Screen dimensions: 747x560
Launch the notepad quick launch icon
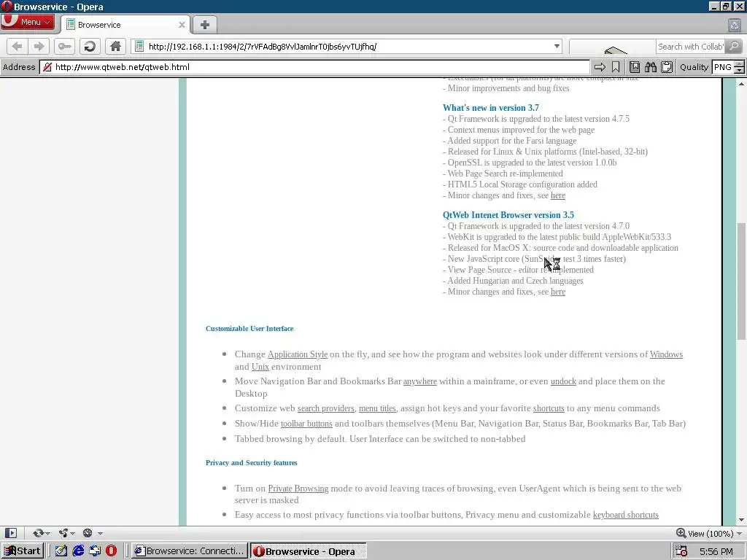coord(61,551)
